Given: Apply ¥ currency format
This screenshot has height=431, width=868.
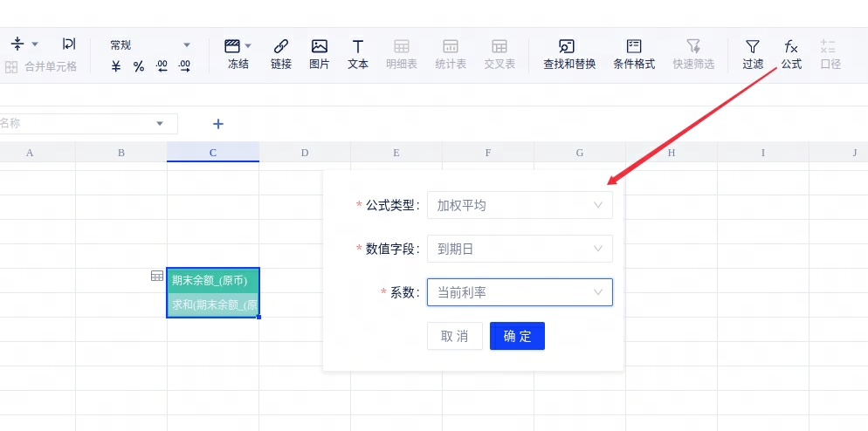Looking at the screenshot, I should pos(116,66).
